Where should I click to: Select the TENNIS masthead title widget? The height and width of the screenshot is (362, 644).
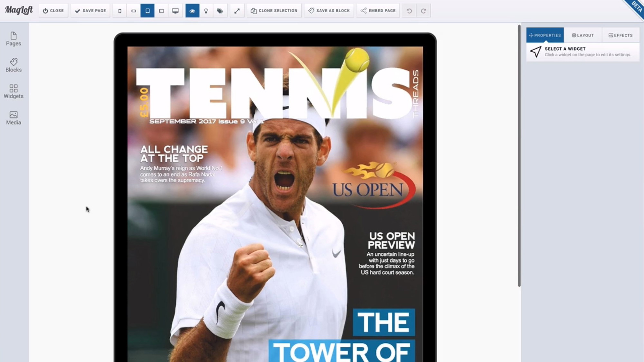click(x=274, y=93)
